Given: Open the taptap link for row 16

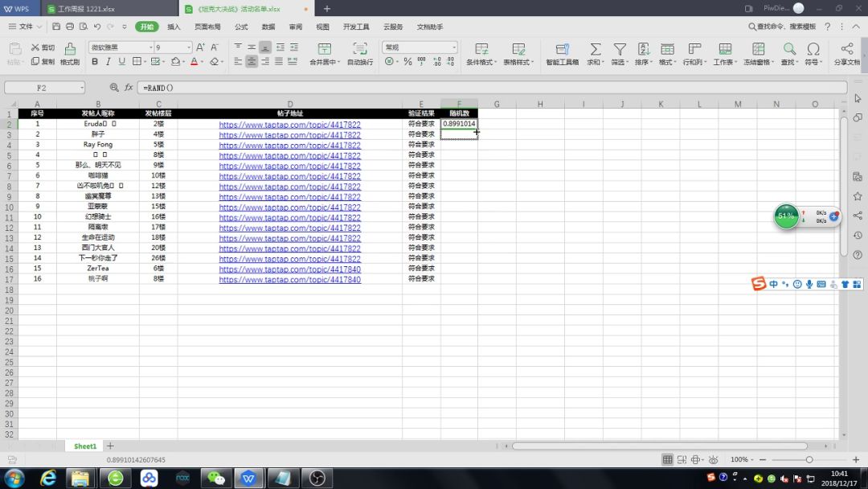Looking at the screenshot, I should click(289, 280).
